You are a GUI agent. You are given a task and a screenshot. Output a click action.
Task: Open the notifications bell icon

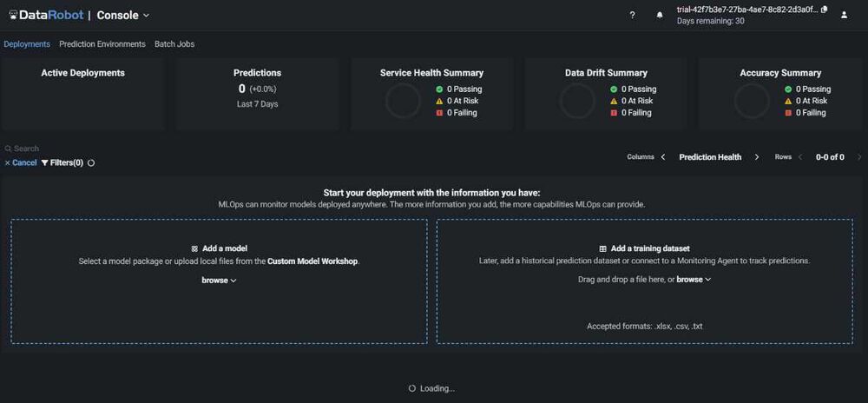pyautogui.click(x=659, y=16)
